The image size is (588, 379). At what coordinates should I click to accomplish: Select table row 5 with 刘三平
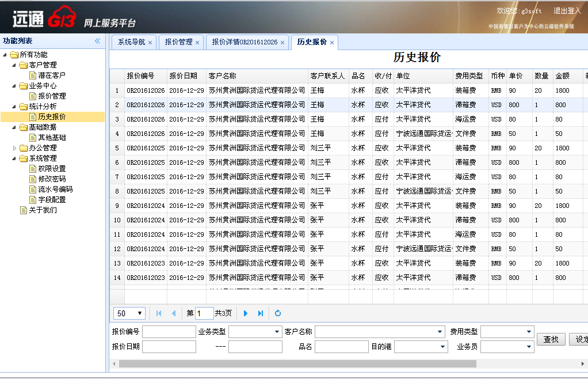point(349,148)
